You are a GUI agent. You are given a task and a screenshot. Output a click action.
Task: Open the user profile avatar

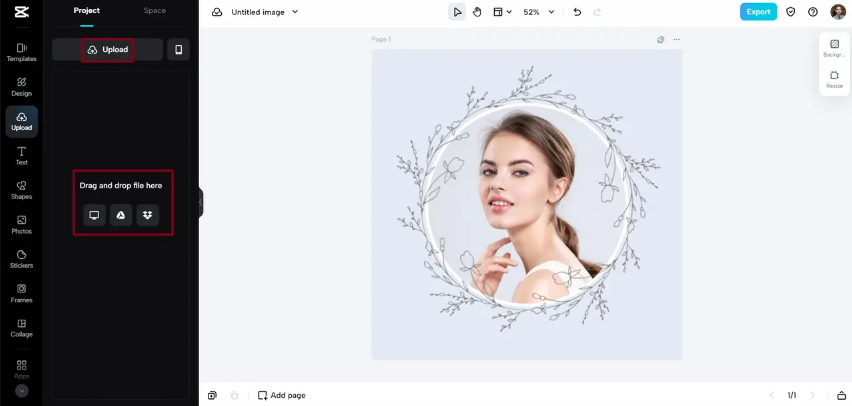point(838,12)
